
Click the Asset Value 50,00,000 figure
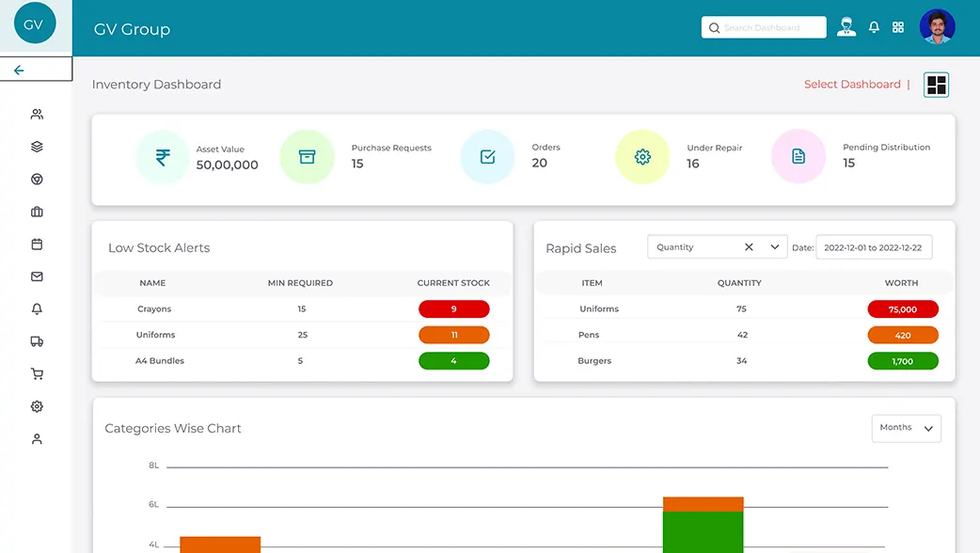(227, 165)
